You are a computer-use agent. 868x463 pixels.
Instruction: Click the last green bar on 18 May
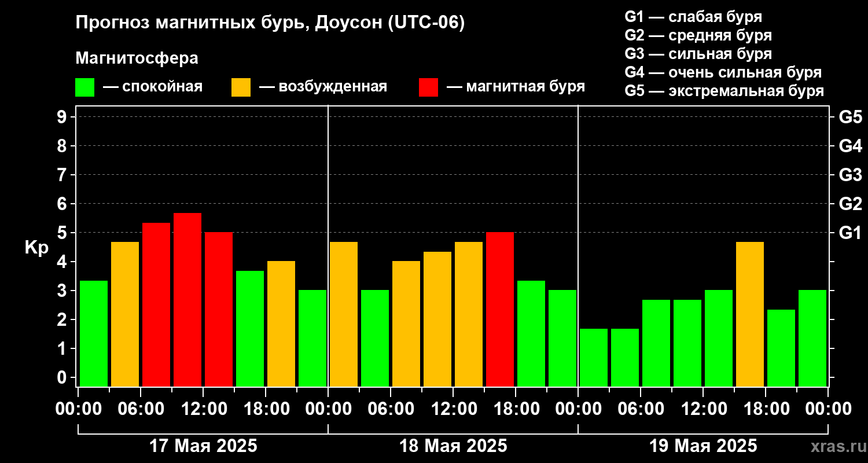click(x=562, y=339)
